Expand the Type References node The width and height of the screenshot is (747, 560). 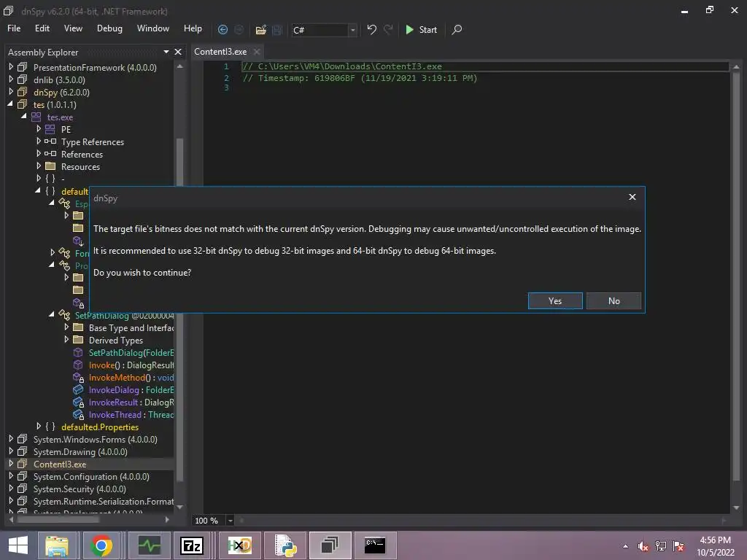point(39,141)
